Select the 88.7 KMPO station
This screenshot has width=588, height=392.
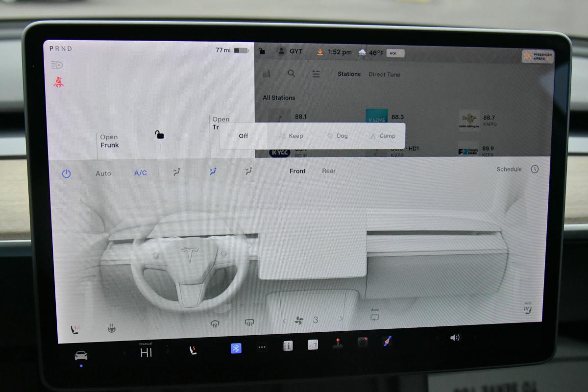point(478,121)
